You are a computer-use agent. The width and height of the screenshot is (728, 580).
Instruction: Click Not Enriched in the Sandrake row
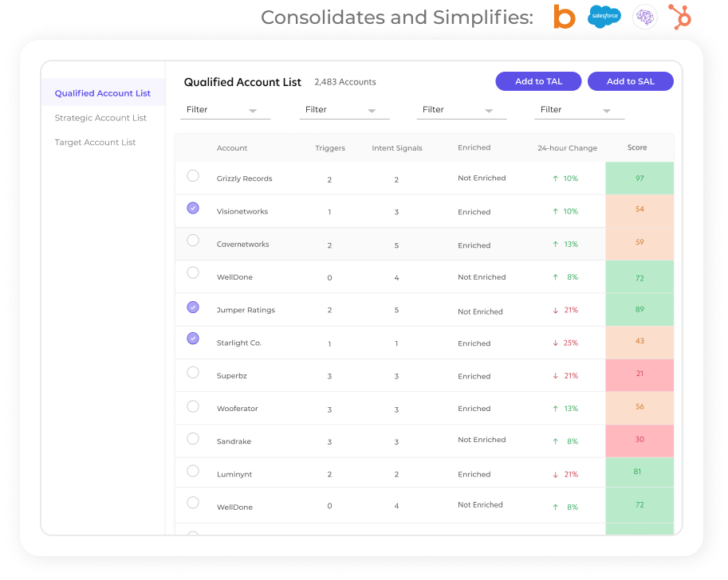(x=482, y=440)
